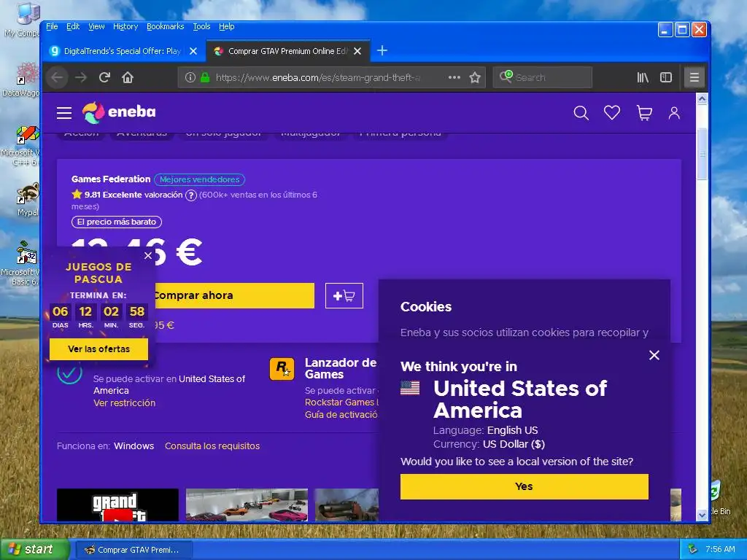Click the taskbar clock showing 7:56 AM
Screen dimensions: 747x560
pos(720,550)
